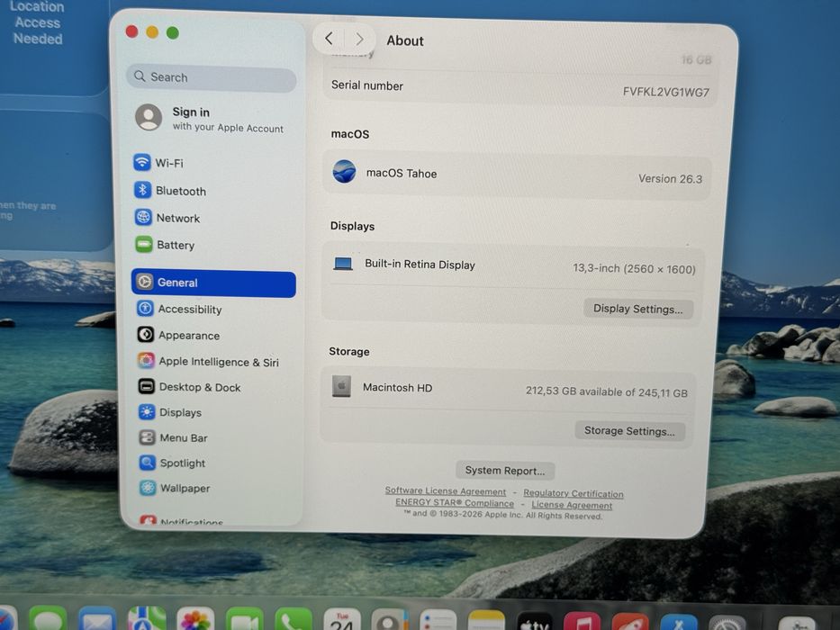Open ENERGY STAR Compliance link
Viewport: 840px width, 630px height.
[x=455, y=502]
